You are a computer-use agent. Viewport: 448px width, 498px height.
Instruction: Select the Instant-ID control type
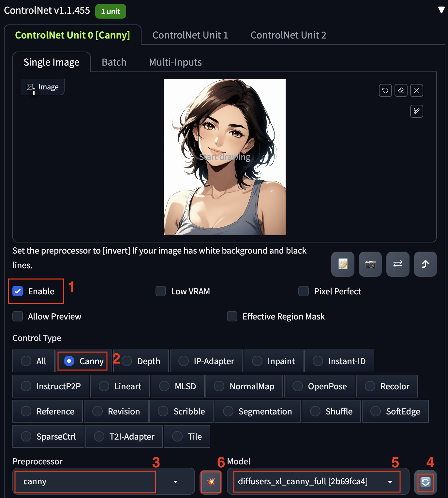[339, 361]
